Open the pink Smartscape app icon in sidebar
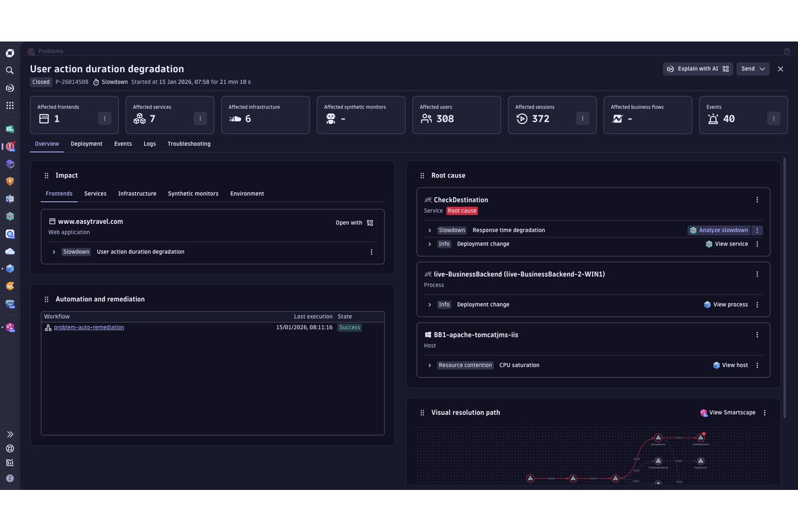Screen dimensions: 798x532 click(x=10, y=327)
